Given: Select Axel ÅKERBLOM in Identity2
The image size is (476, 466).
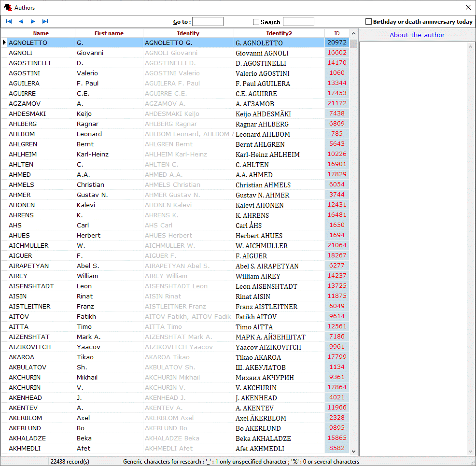Looking at the screenshot, I should [x=279, y=418].
